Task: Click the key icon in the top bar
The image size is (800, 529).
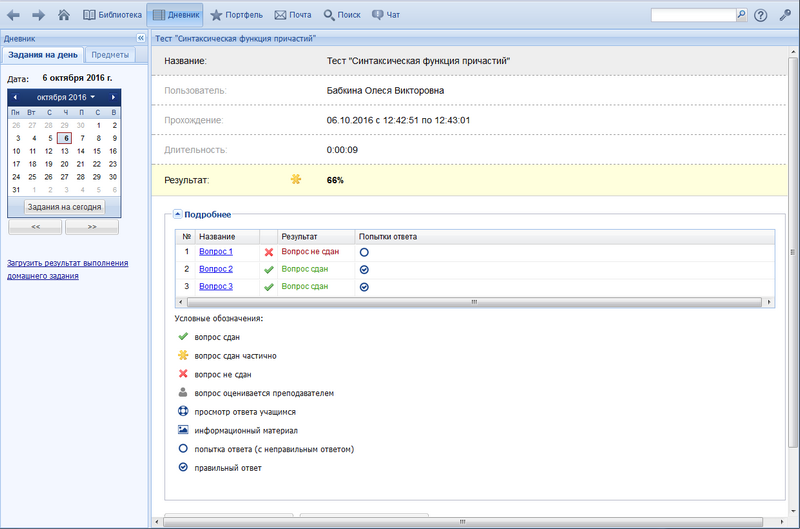Action: (x=785, y=15)
